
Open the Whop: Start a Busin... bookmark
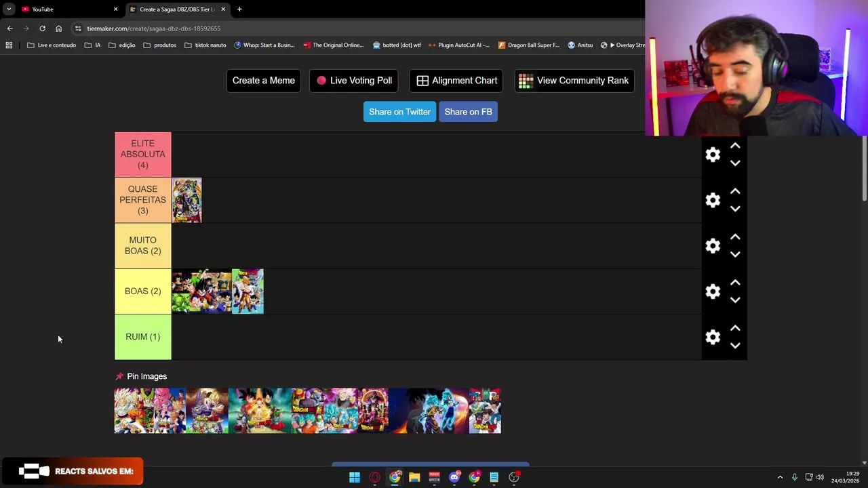(x=264, y=45)
